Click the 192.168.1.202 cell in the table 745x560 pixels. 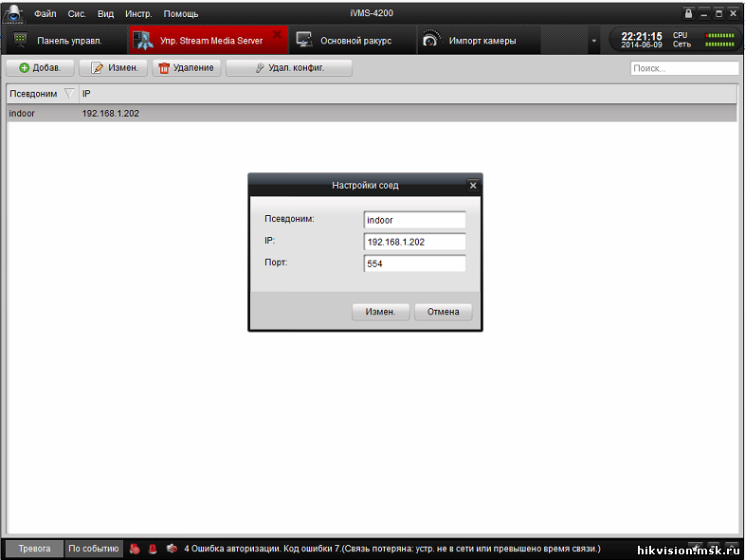pos(111,114)
